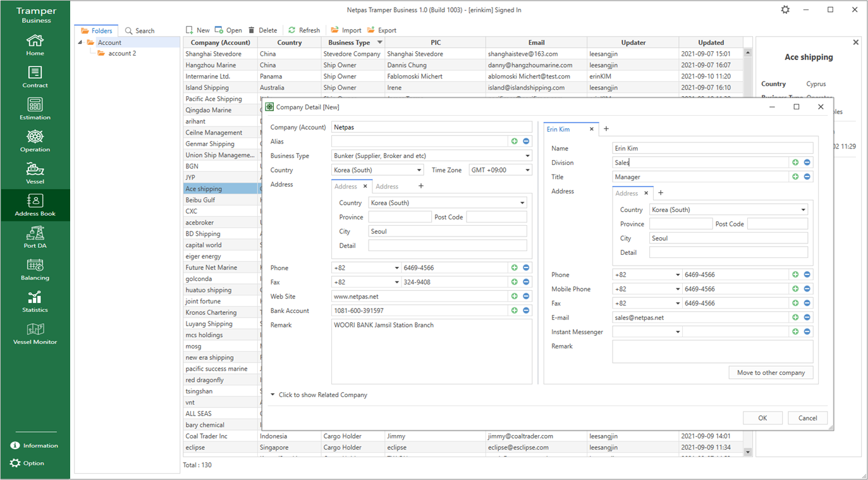Expand Click to show Related Company
The height and width of the screenshot is (480, 868).
point(319,395)
